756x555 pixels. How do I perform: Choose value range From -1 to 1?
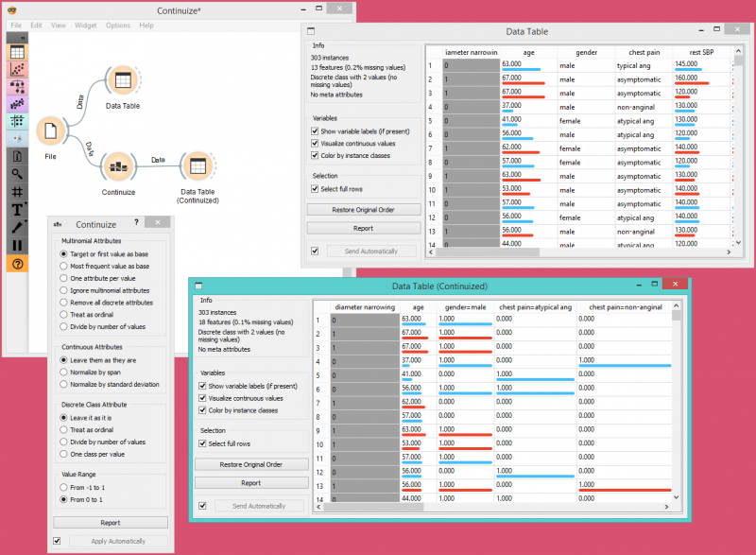pos(63,486)
